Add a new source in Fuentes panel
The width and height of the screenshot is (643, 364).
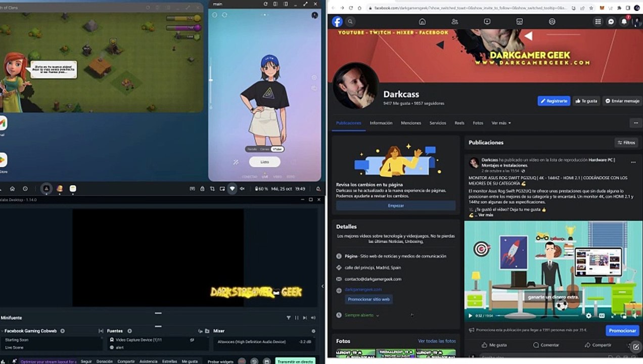pyautogui.click(x=129, y=331)
